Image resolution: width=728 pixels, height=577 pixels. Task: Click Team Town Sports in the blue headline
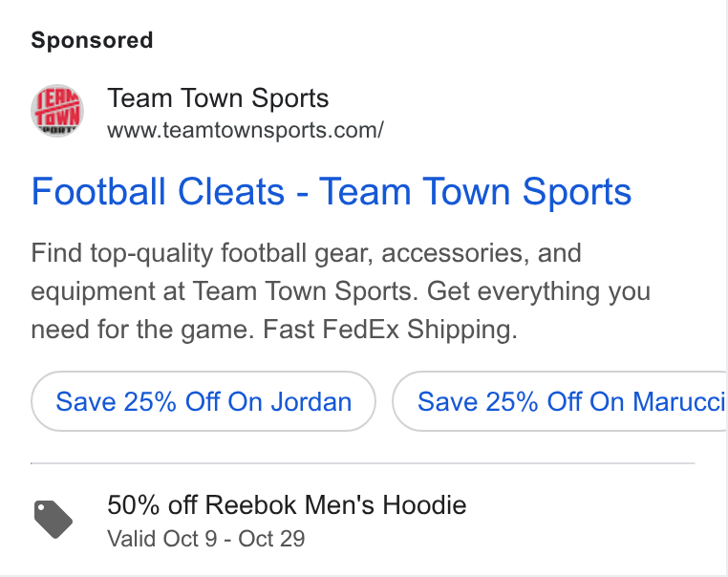(475, 191)
